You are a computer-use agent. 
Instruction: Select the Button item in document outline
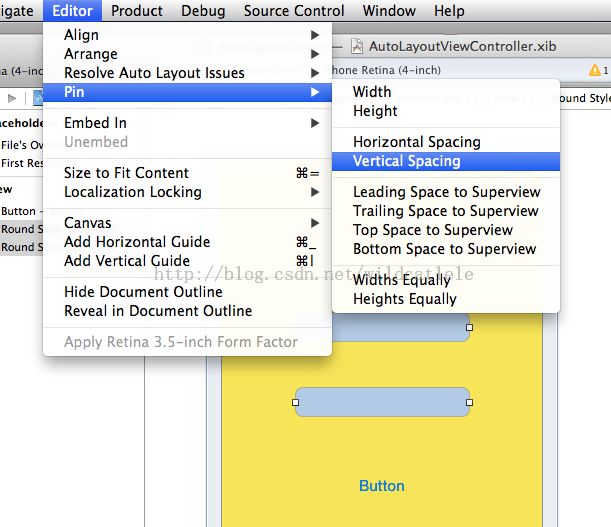click(21, 211)
